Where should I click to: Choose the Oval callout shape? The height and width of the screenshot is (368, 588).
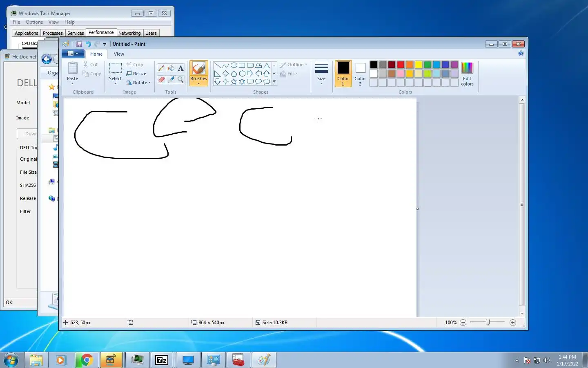click(x=258, y=82)
